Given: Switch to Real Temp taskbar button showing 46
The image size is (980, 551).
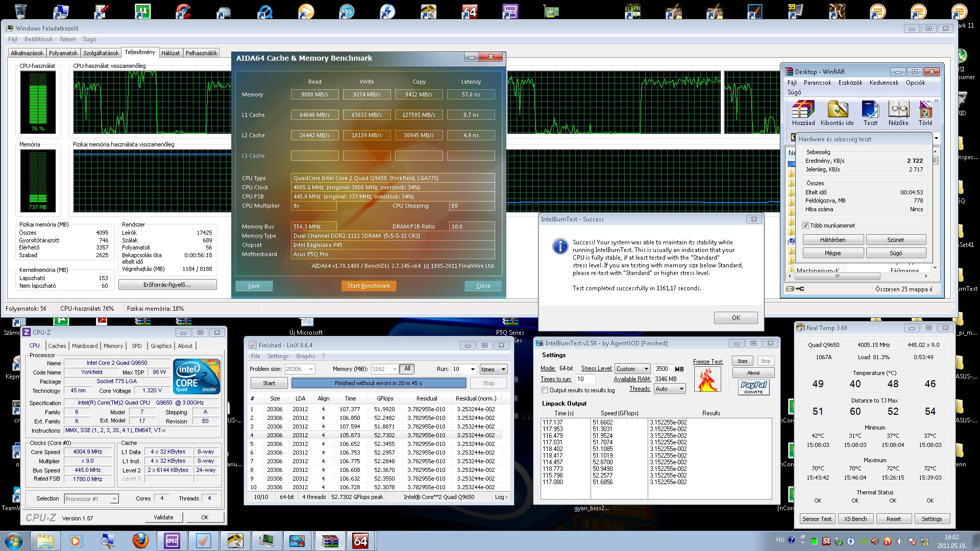Looking at the screenshot, I should click(x=235, y=541).
